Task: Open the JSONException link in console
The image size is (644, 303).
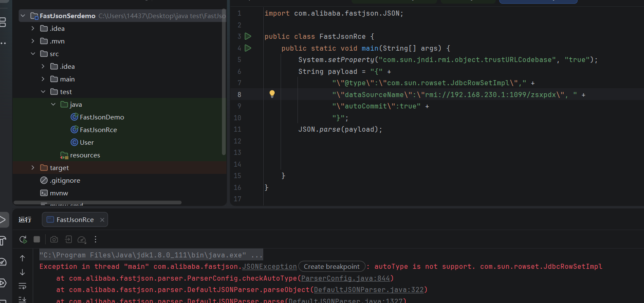Action: pos(270,266)
